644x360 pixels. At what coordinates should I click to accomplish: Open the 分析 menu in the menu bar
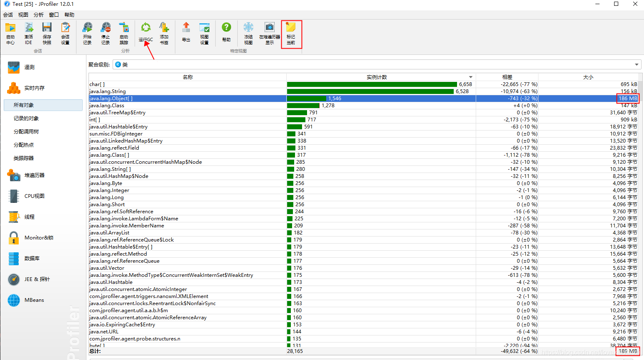[x=38, y=15]
